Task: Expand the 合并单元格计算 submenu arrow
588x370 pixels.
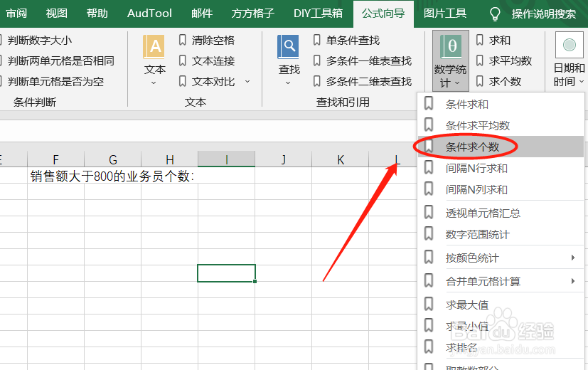Action: click(x=573, y=281)
